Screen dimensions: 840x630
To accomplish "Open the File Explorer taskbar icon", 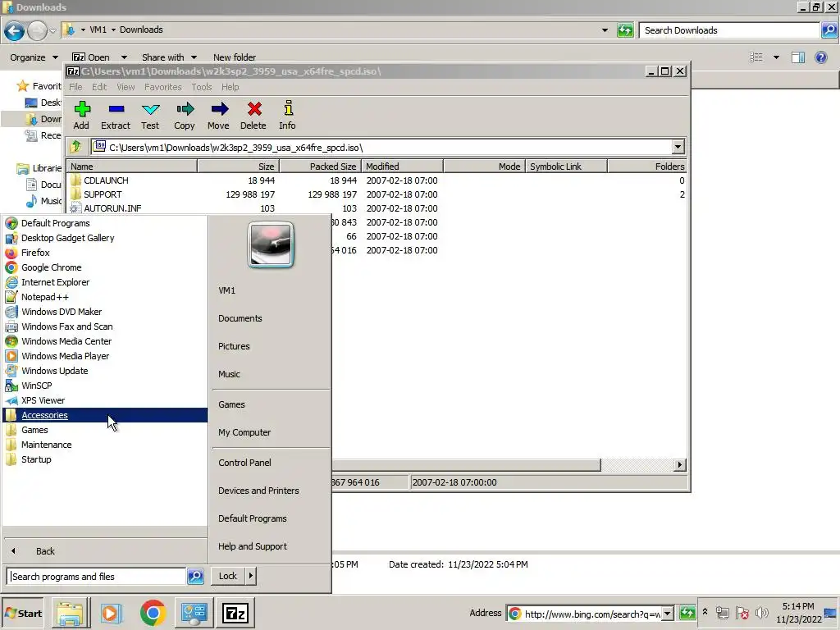I will tap(71, 613).
